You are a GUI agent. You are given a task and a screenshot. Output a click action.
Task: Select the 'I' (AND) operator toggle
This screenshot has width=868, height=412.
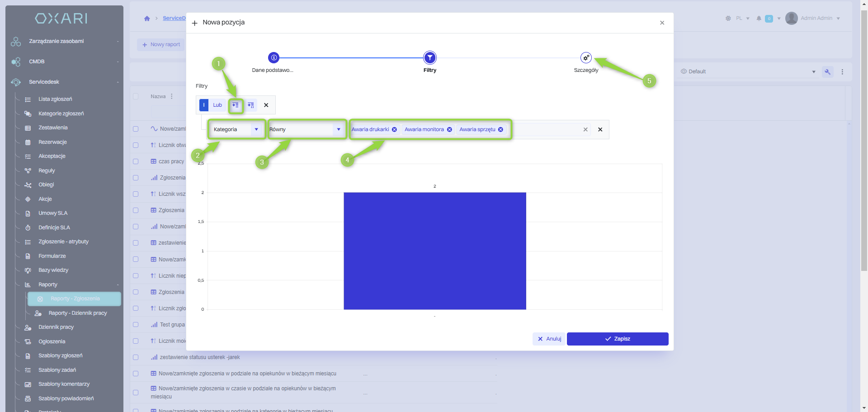tap(204, 105)
